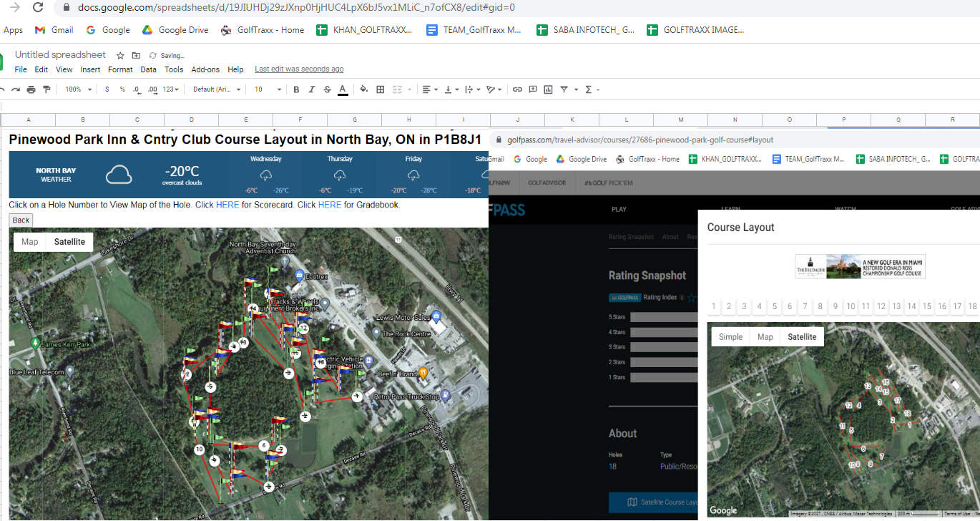
Task: Click the Lewis Motor Sales map pin
Action: point(435,316)
